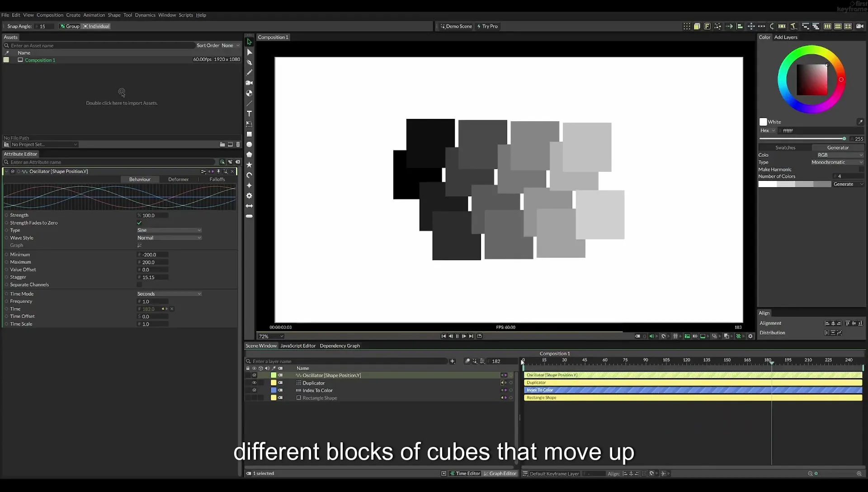Select the Pen tool in the toolbar
Screen dimensions: 868x492
(x=249, y=62)
